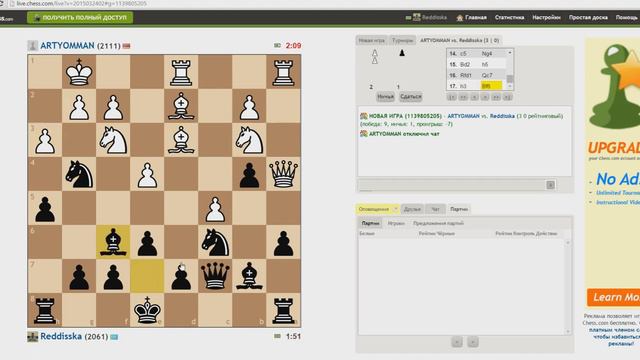The height and width of the screenshot is (360, 640).
Task: Select the white king on g1
Action: [x=79, y=72]
